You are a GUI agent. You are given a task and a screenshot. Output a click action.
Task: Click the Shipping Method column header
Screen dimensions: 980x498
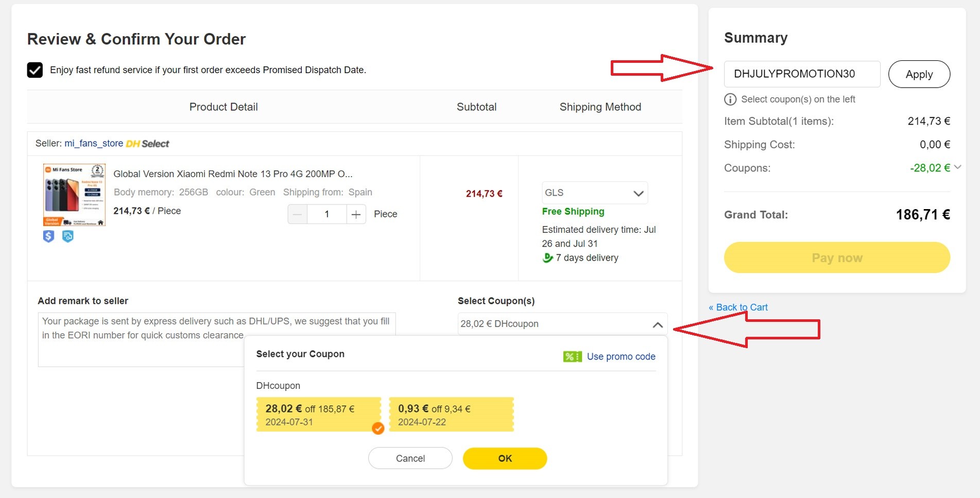(x=600, y=107)
